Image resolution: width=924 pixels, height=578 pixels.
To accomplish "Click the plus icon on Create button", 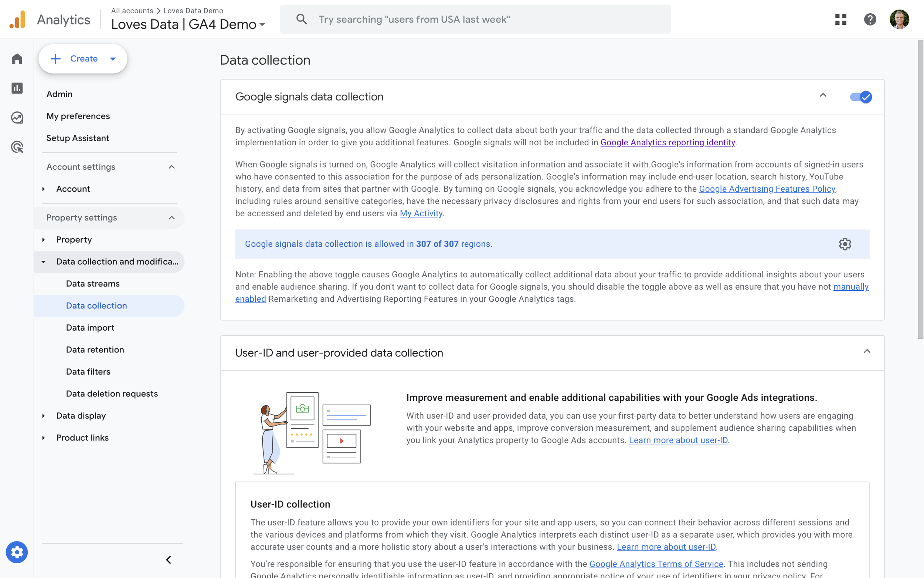I will (x=55, y=58).
